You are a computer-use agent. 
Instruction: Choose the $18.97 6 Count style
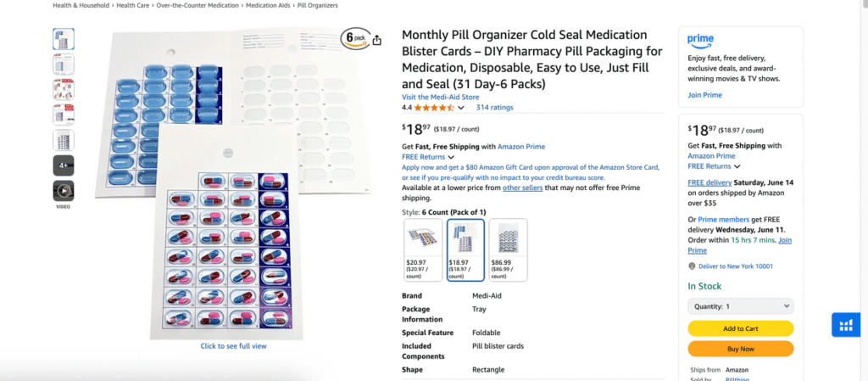click(x=465, y=249)
